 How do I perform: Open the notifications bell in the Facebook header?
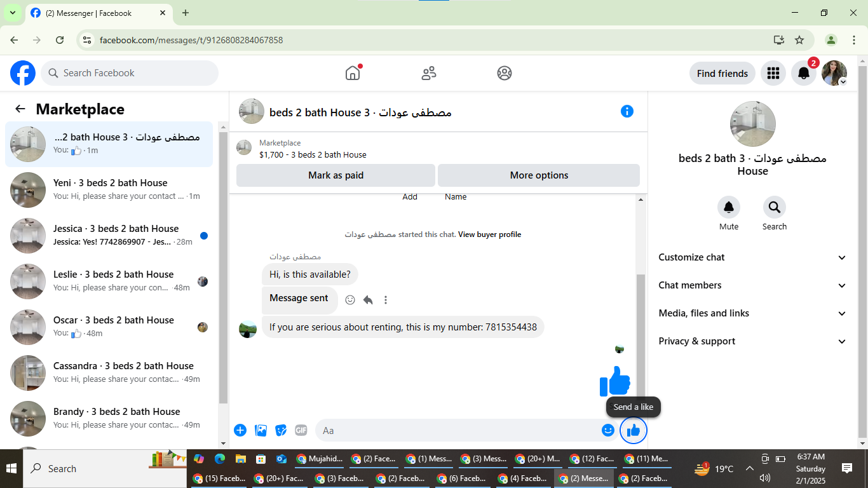click(804, 73)
